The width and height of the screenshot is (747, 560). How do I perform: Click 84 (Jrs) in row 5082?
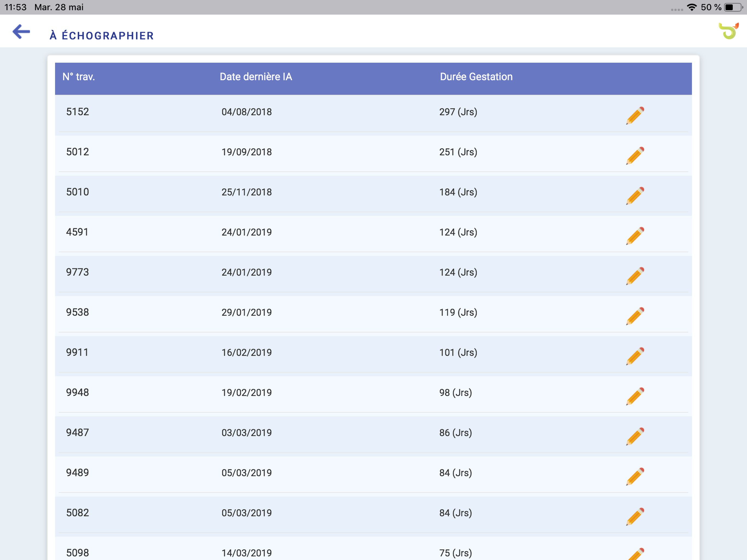pos(456,513)
